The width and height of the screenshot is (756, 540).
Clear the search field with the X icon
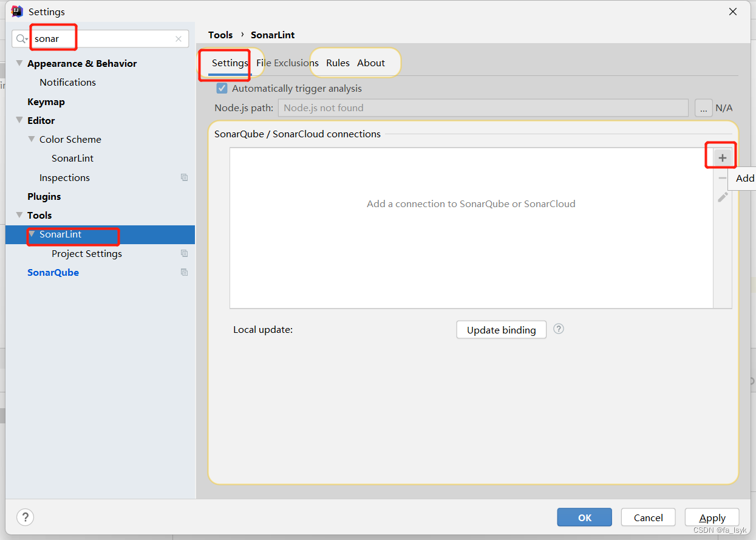coord(179,39)
